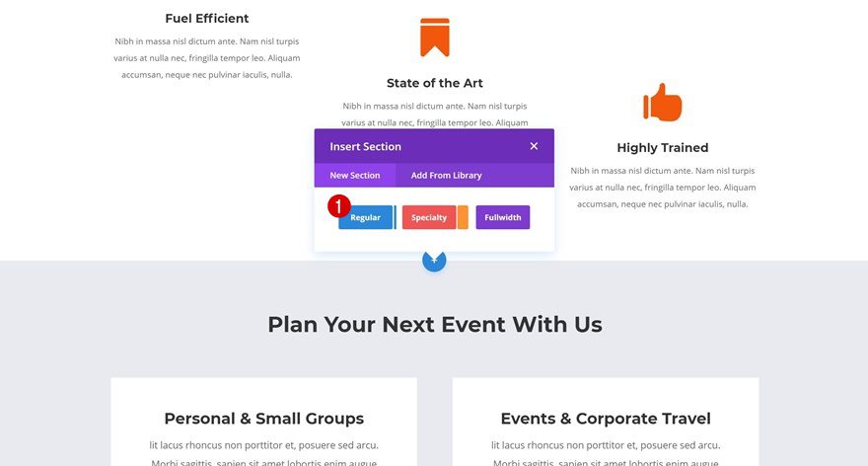Choose the Specialty section button
This screenshot has width=868, height=466.
point(429,217)
